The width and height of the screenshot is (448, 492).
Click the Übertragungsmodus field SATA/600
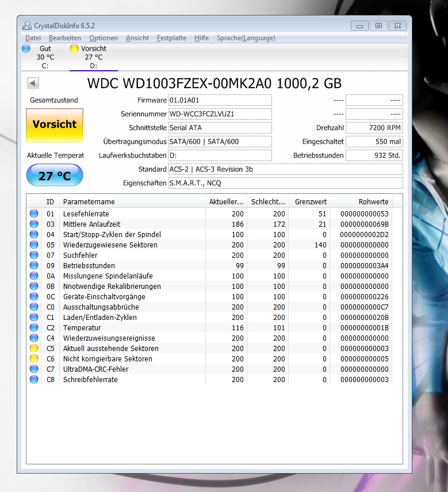point(220,142)
